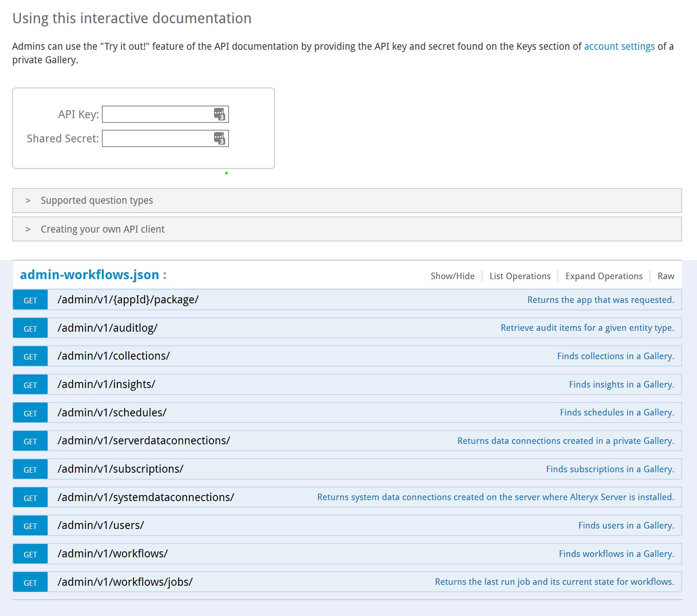The image size is (697, 616).
Task: Click inside the API Key input field
Action: (x=158, y=114)
